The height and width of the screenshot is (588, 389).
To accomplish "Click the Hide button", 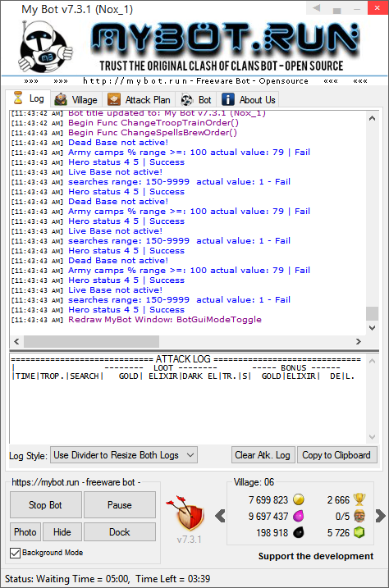I will [62, 531].
